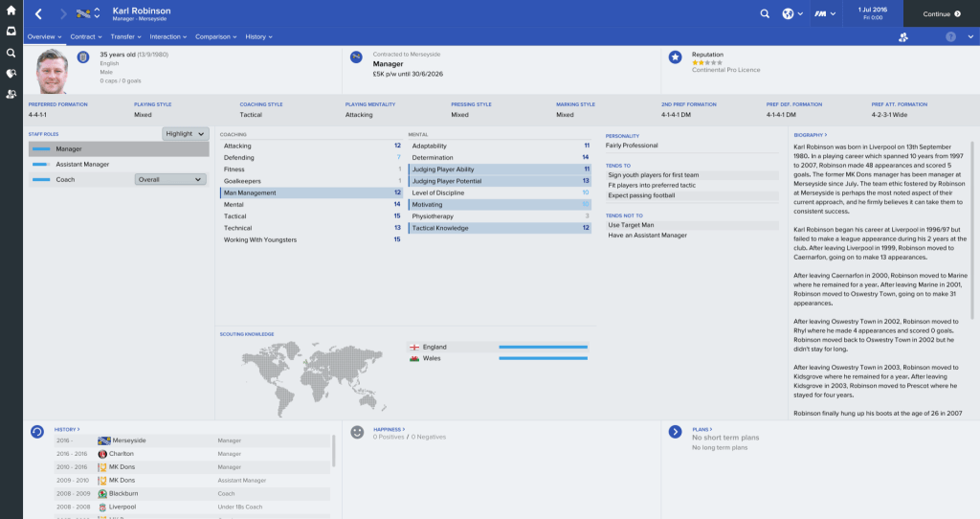Open the Comparison tab menu
Screen dimensions: 980x519
click(x=215, y=36)
